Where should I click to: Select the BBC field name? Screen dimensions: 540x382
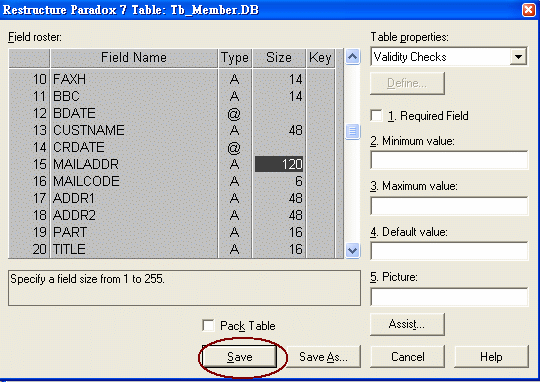(x=134, y=96)
